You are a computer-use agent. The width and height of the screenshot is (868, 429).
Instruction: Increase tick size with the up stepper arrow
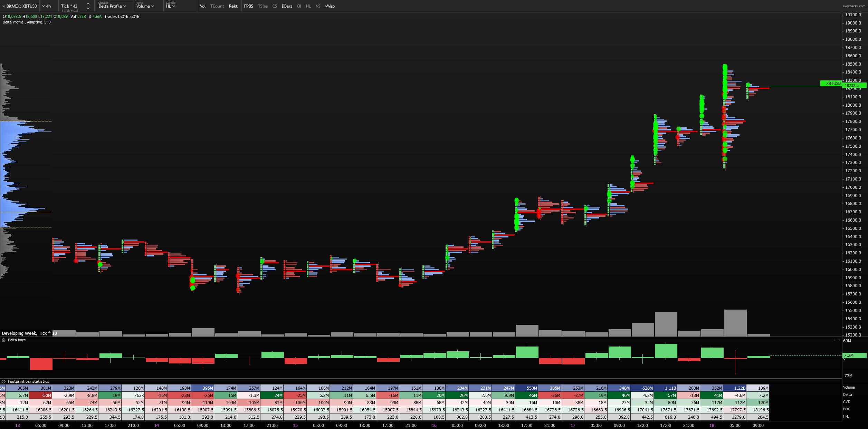pyautogui.click(x=88, y=4)
